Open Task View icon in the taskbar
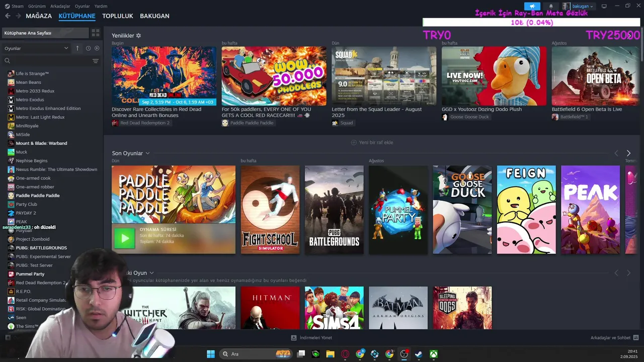Viewport: 644px width, 362px height. click(x=301, y=354)
